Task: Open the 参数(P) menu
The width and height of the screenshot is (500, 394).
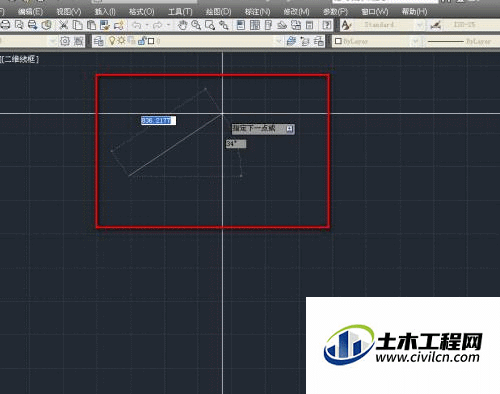Action: point(335,12)
